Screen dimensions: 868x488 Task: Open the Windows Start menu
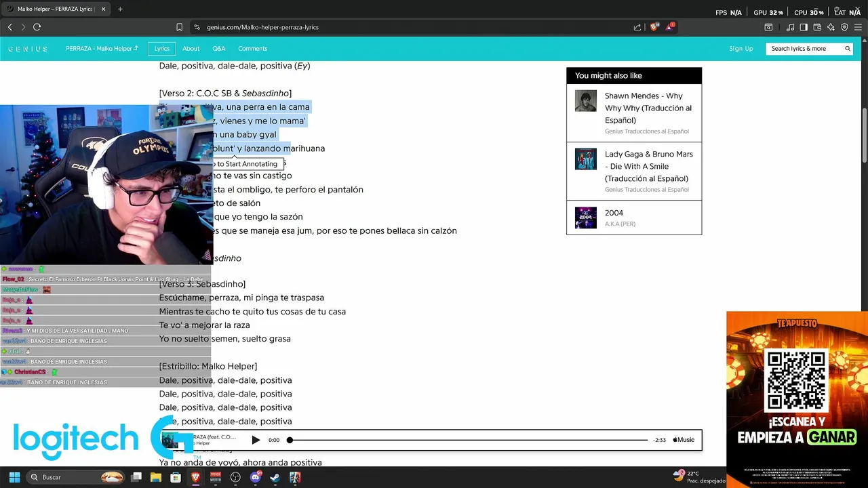coord(14,477)
